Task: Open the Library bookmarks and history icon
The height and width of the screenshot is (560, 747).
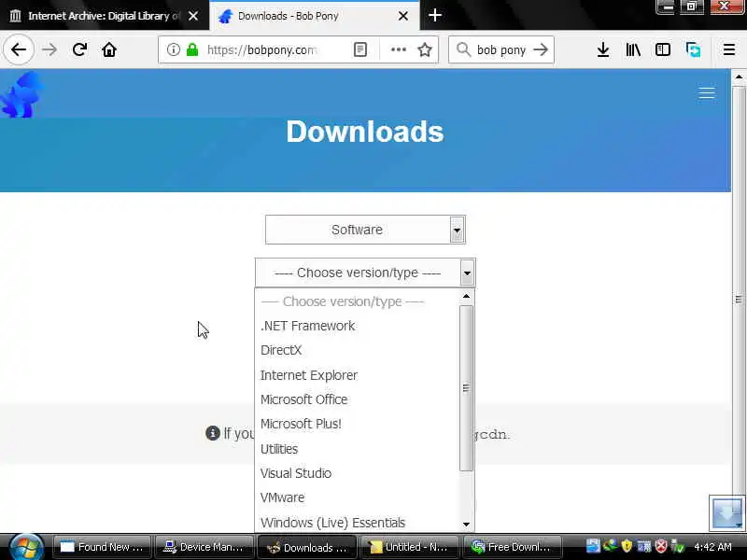Action: [633, 49]
